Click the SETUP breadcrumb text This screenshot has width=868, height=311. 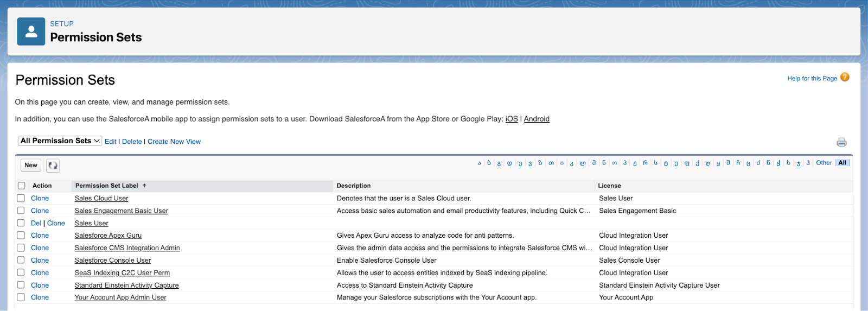coord(62,24)
